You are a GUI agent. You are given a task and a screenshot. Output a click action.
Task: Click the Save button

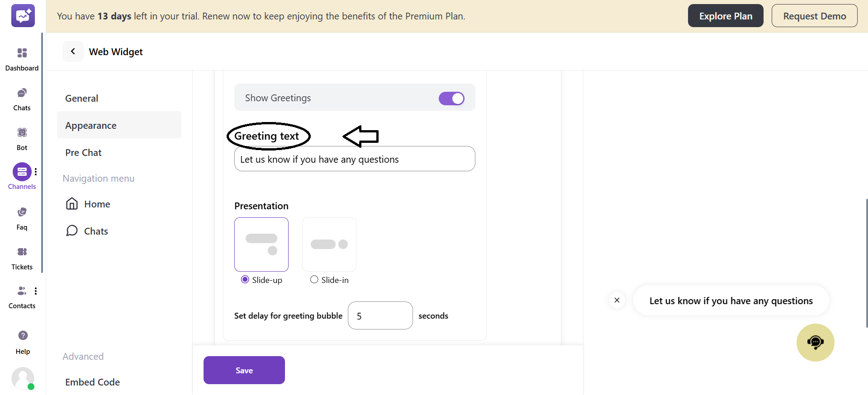pyautogui.click(x=244, y=370)
